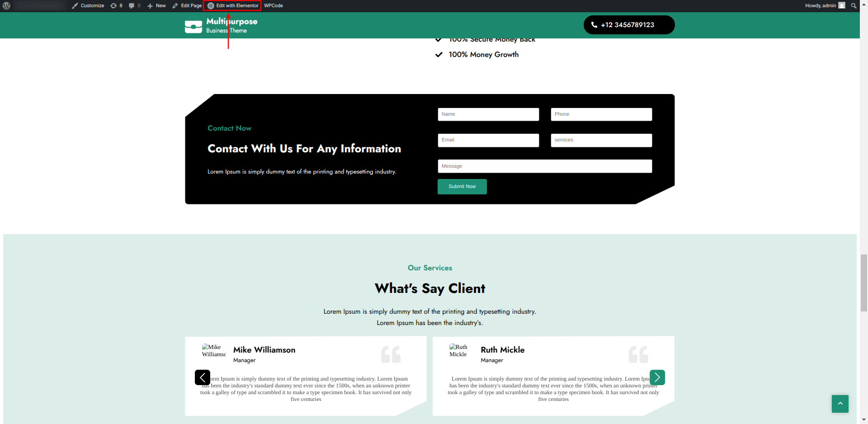
Task: Open the Howdy, admin account menu
Action: [825, 5]
